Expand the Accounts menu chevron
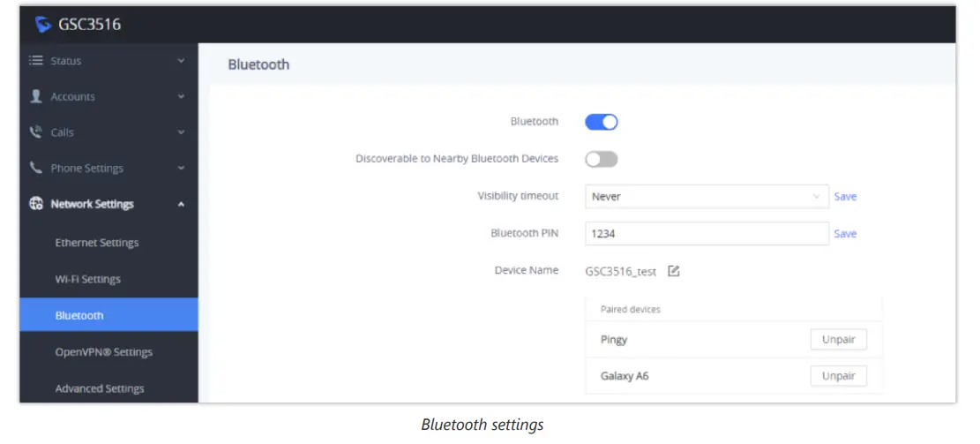Image resolution: width=980 pixels, height=444 pixels. click(x=181, y=96)
